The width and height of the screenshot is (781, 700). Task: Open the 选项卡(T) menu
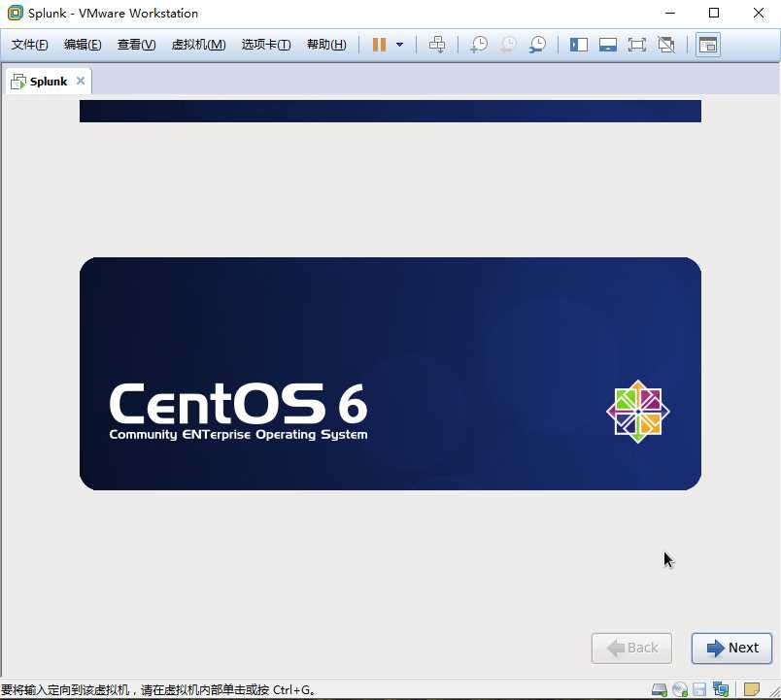(266, 45)
